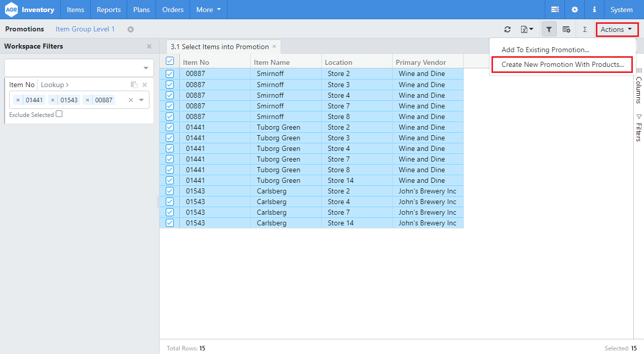Open the table column settings icon
Screen dimensions: 644x354
(566, 29)
